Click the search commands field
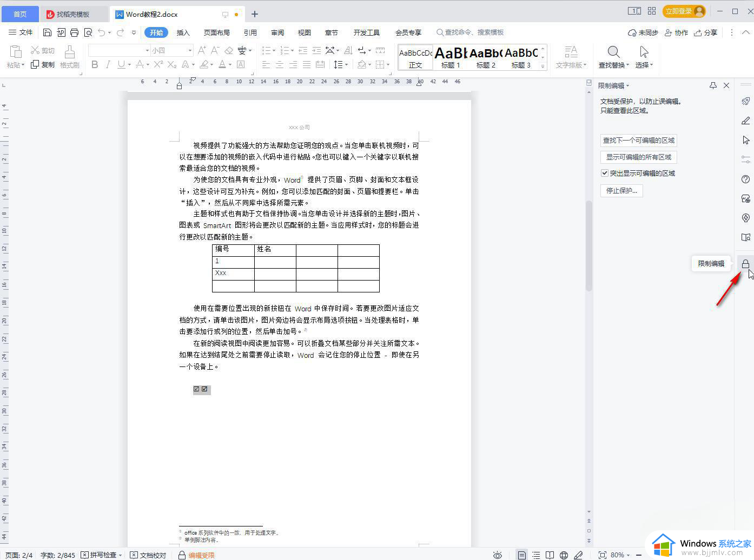 471,32
